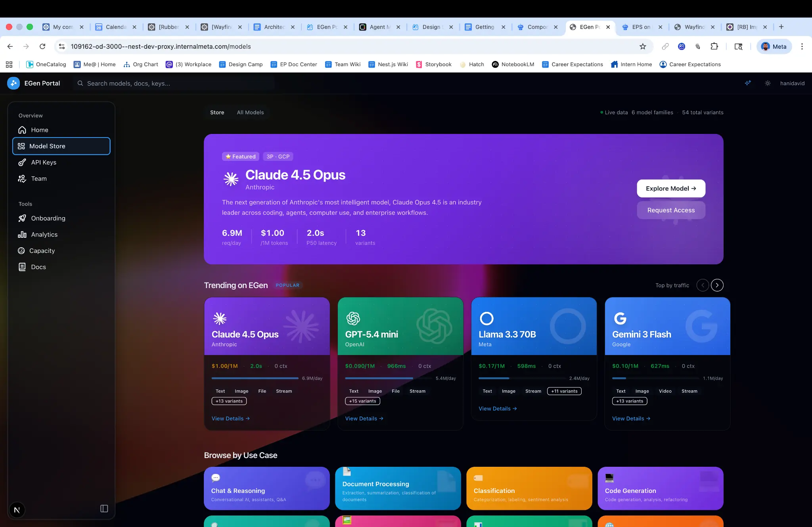Open Storybook bookmark
The image size is (812, 527).
434,64
